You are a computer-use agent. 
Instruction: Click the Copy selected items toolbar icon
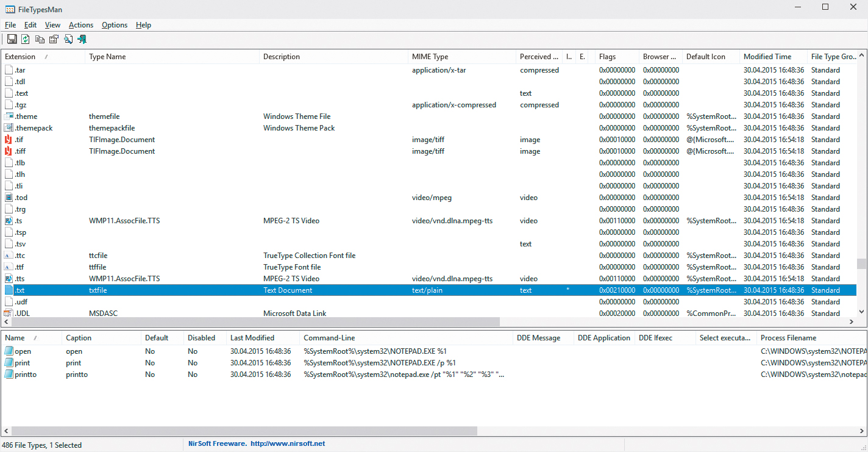tap(40, 40)
